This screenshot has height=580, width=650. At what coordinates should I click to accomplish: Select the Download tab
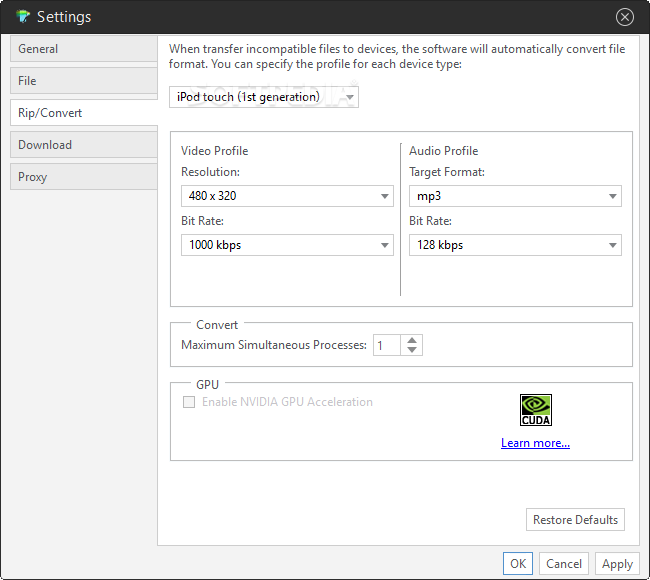(x=84, y=145)
